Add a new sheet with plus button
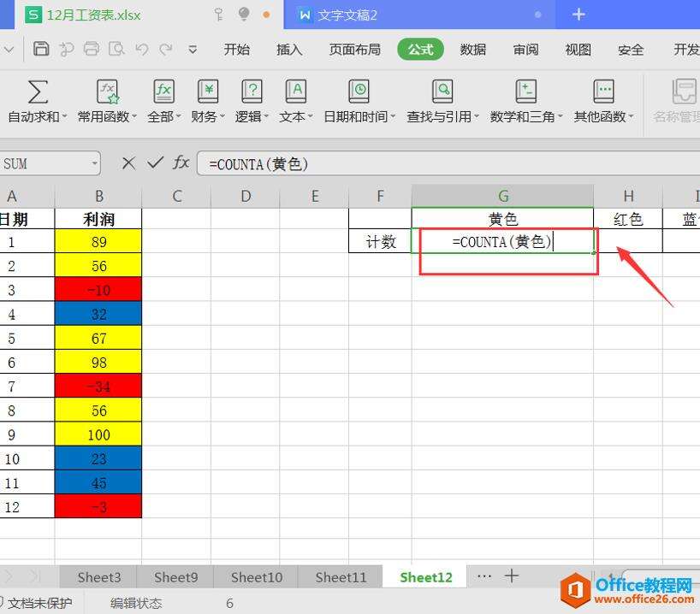 point(512,576)
